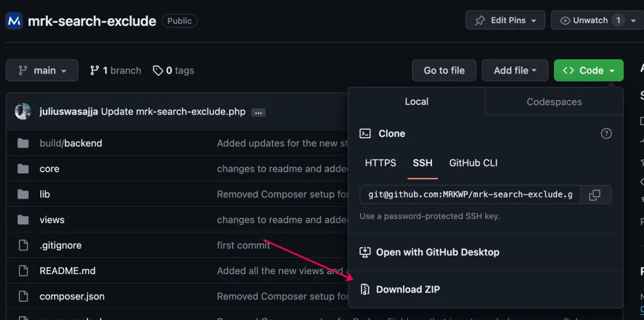Click the file icon beside README.md

pos(23,271)
